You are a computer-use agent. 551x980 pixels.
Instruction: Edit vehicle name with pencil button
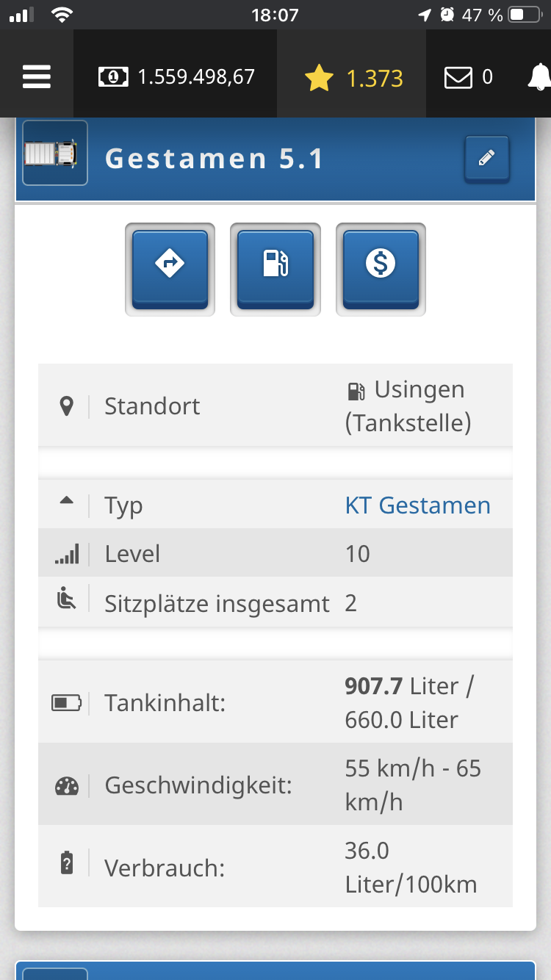(486, 158)
